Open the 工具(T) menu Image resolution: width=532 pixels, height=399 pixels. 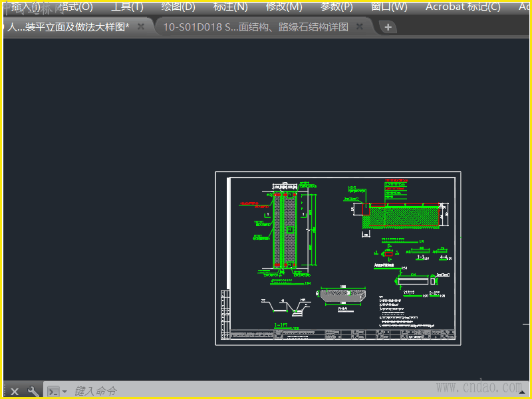coord(128,7)
